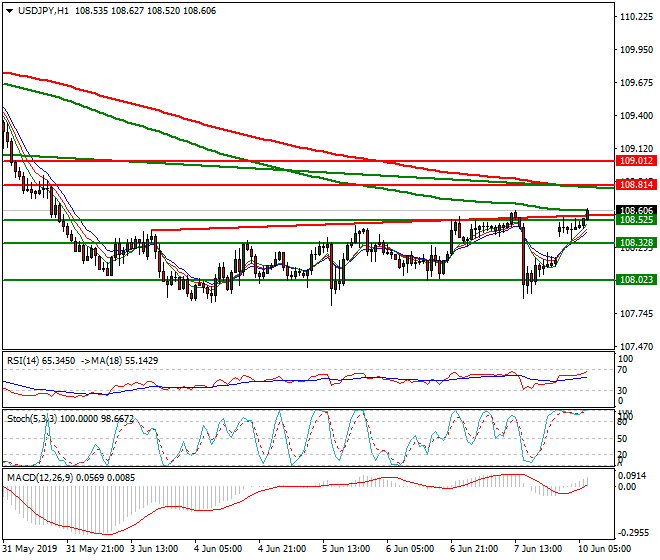Click the current price label 108.606
This screenshot has height=560, width=660.
[x=636, y=210]
